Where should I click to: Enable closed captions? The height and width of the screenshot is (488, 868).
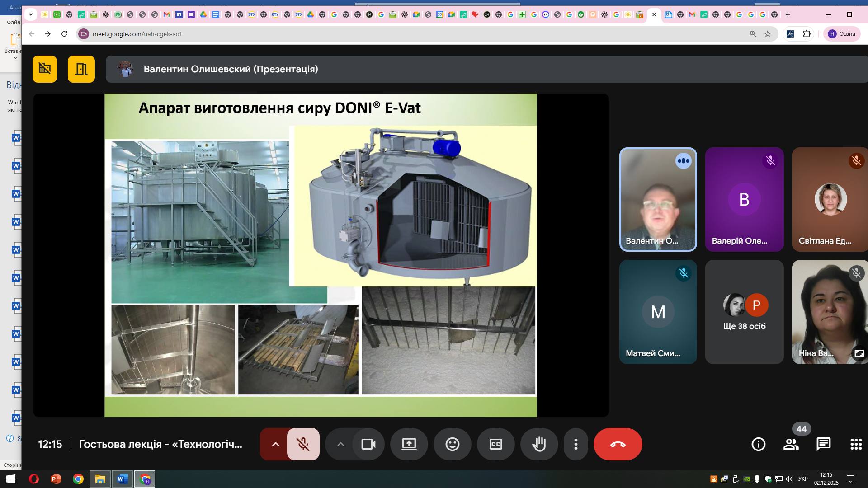pos(495,444)
